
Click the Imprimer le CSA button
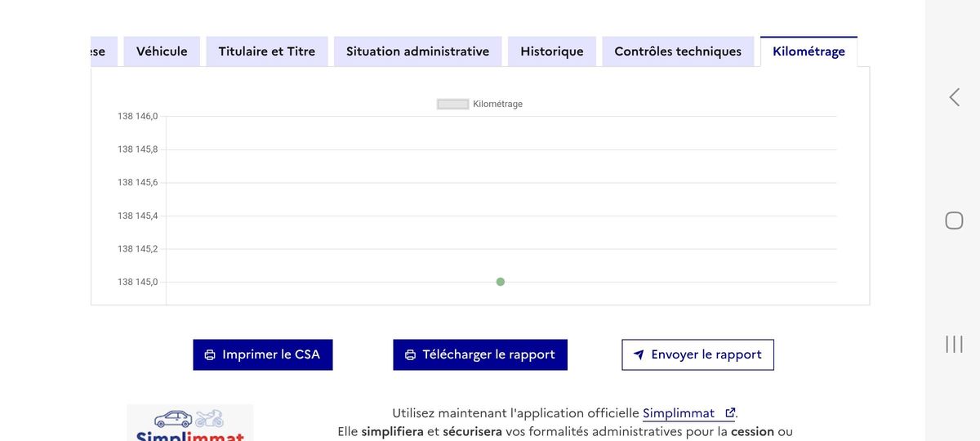coord(263,355)
